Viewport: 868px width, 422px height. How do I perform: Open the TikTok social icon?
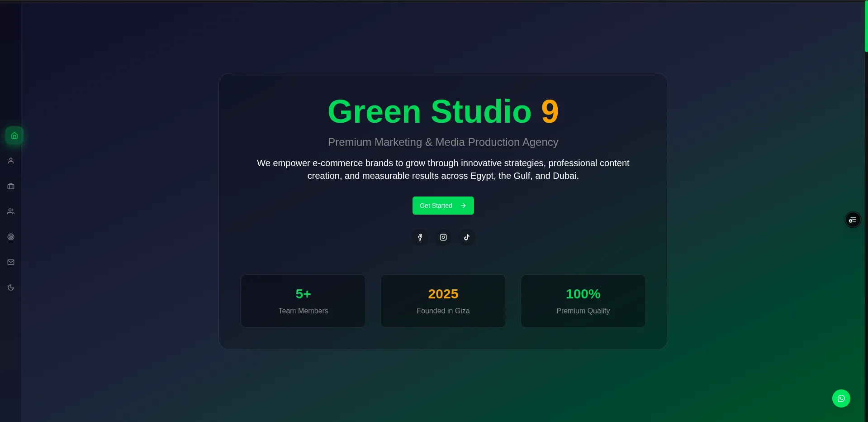click(466, 237)
